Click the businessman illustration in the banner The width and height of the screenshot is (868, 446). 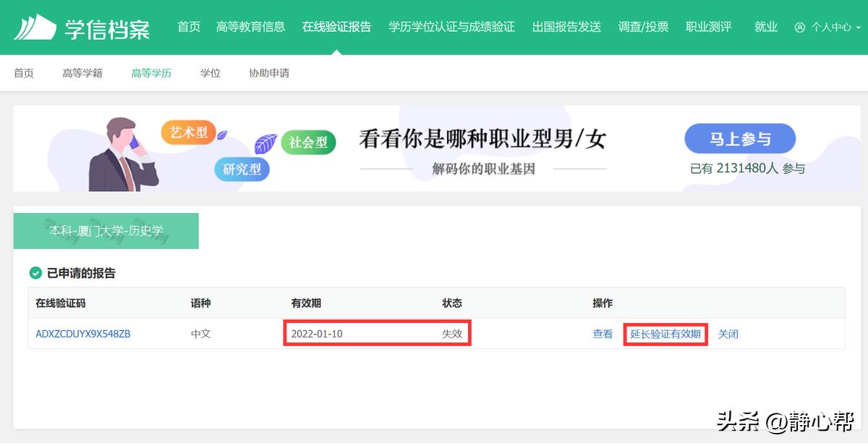pyautogui.click(x=124, y=153)
